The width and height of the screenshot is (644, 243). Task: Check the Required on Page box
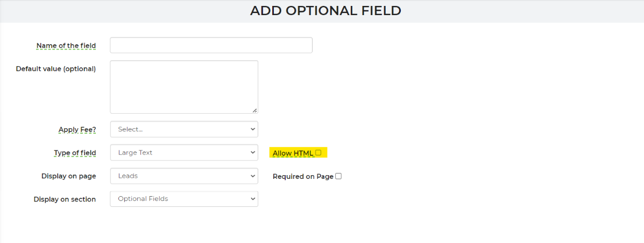coord(338,176)
